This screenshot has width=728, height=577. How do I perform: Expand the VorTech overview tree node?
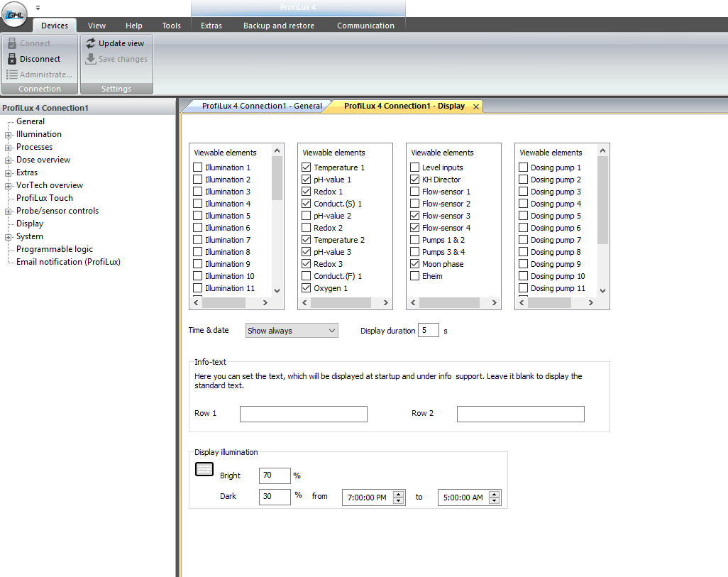click(x=8, y=186)
